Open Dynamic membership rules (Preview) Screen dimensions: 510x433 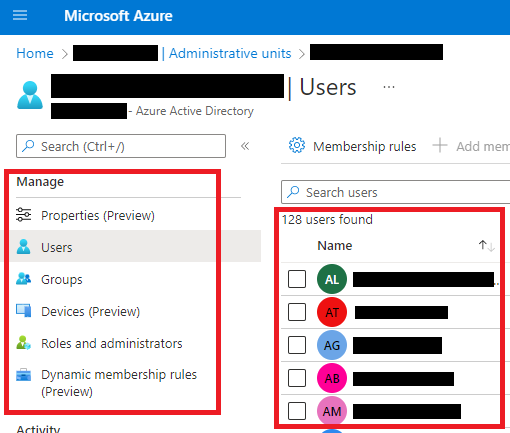pos(119,383)
